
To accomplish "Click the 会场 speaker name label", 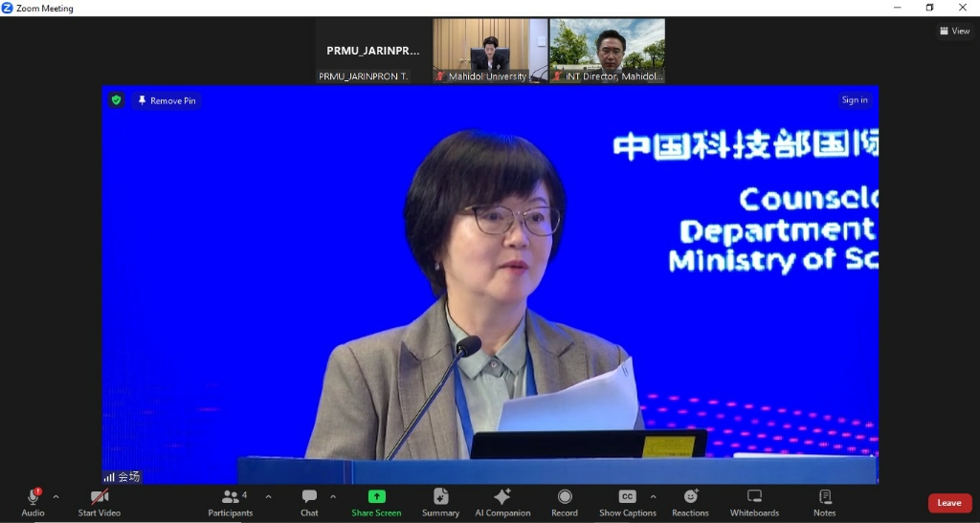I will click(x=129, y=477).
